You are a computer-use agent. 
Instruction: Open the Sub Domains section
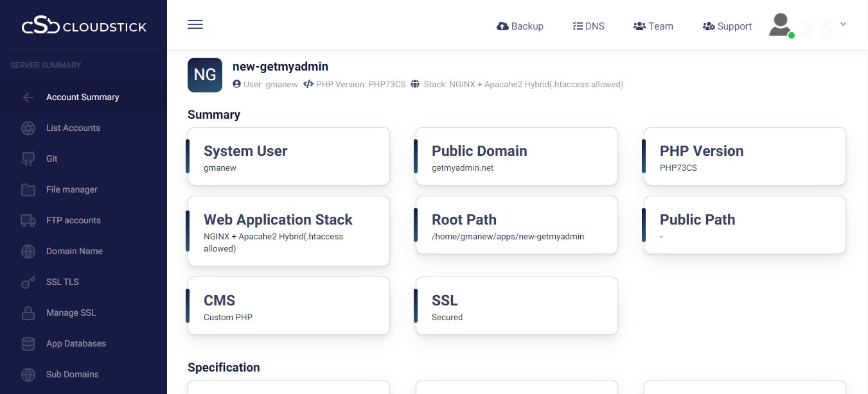pos(71,374)
